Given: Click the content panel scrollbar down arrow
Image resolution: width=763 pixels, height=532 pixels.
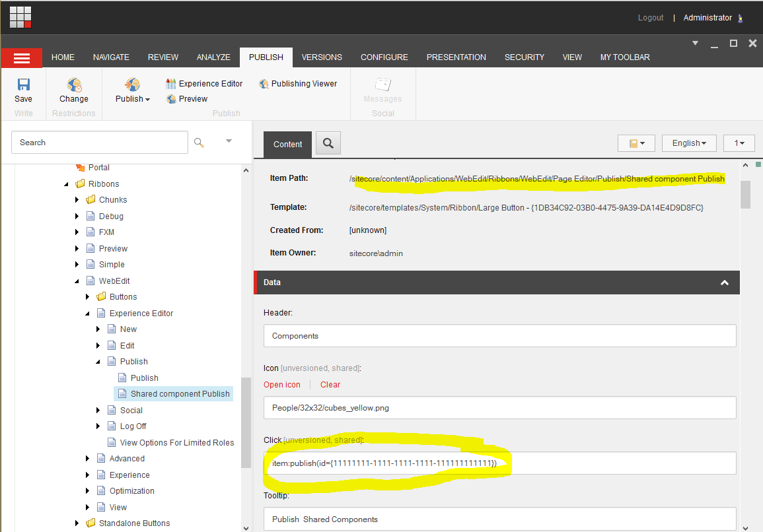Looking at the screenshot, I should point(745,527).
